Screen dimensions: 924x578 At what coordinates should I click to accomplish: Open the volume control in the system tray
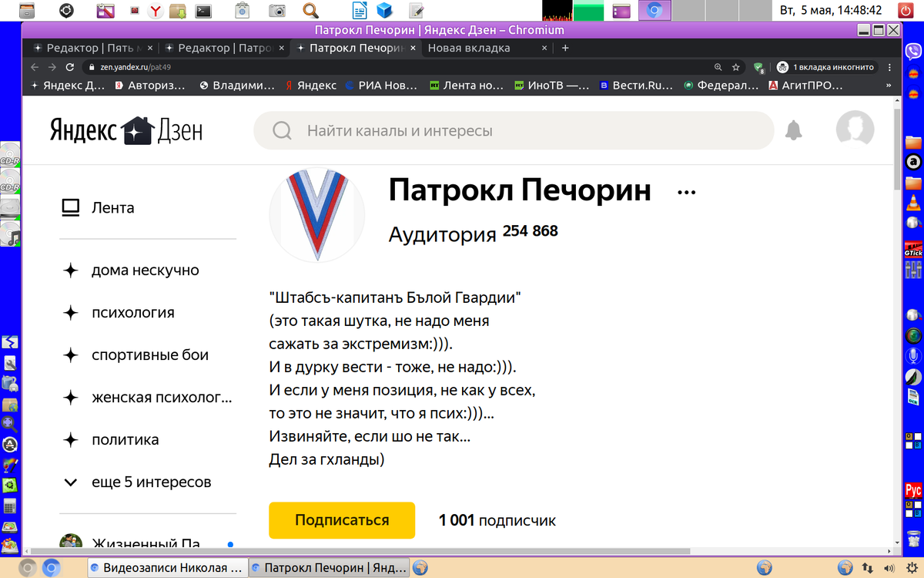tap(889, 568)
